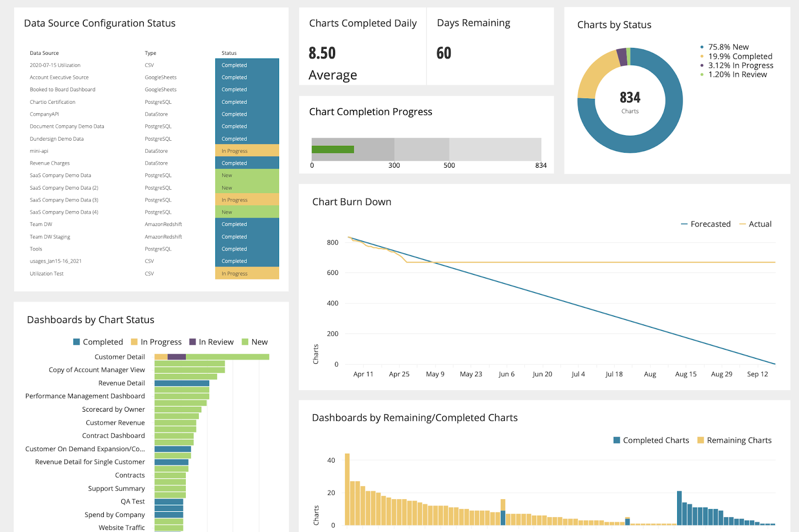Viewport: 799px width, 532px height.
Task: Select the 3.12% In Progress legend dot
Action: tap(702, 65)
